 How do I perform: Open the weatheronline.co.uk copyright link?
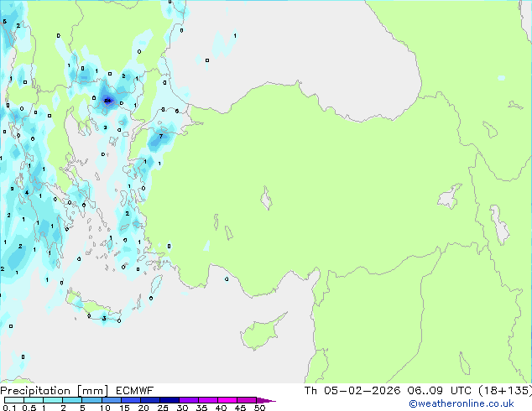point(461,403)
